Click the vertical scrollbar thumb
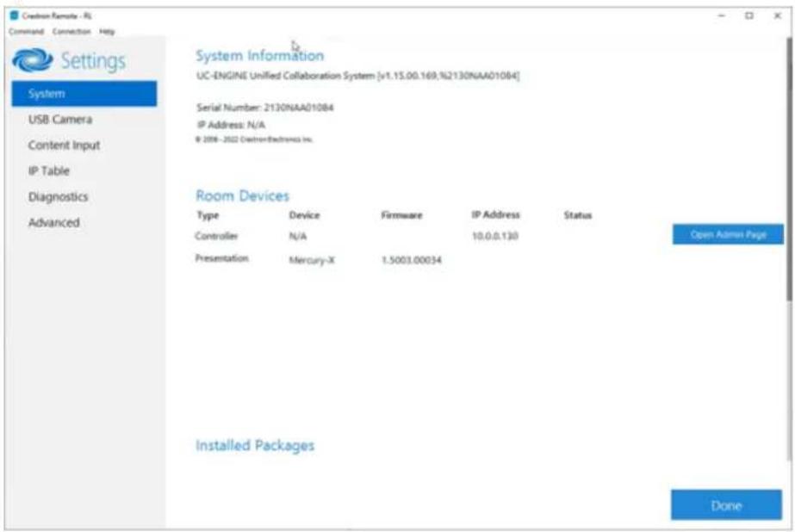Viewport: 795px width, 532px height. tap(790, 170)
